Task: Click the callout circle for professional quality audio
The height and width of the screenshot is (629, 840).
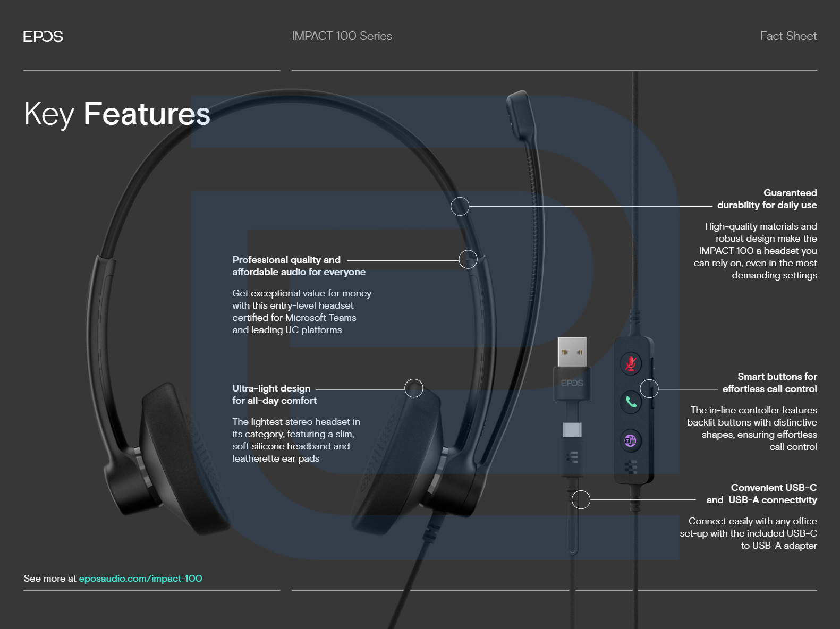Action: pos(468,259)
